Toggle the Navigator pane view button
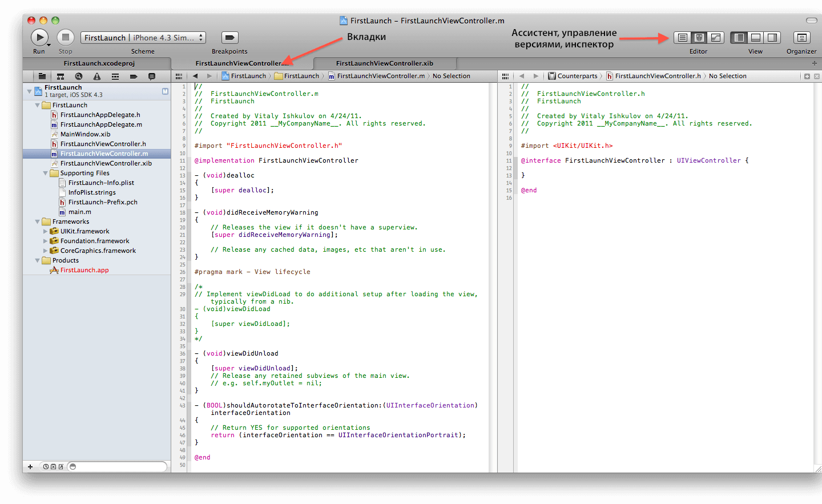This screenshot has height=504, width=822. point(739,38)
